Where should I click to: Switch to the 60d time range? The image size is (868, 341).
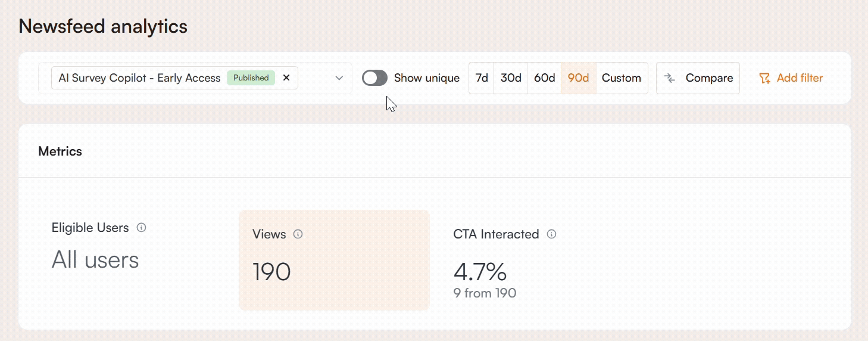tap(544, 78)
